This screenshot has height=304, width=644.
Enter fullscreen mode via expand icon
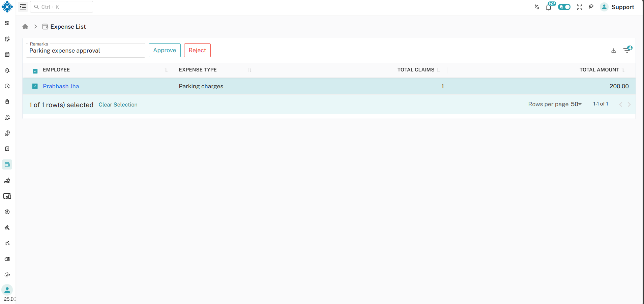click(579, 7)
